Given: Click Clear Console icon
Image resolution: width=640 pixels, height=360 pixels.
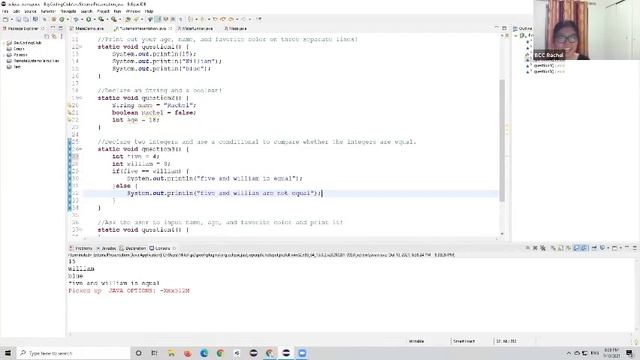Looking at the screenshot, I should click(x=553, y=248).
